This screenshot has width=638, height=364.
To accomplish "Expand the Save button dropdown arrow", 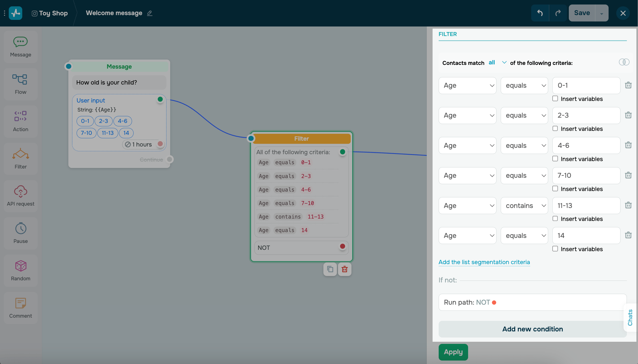I will [602, 13].
